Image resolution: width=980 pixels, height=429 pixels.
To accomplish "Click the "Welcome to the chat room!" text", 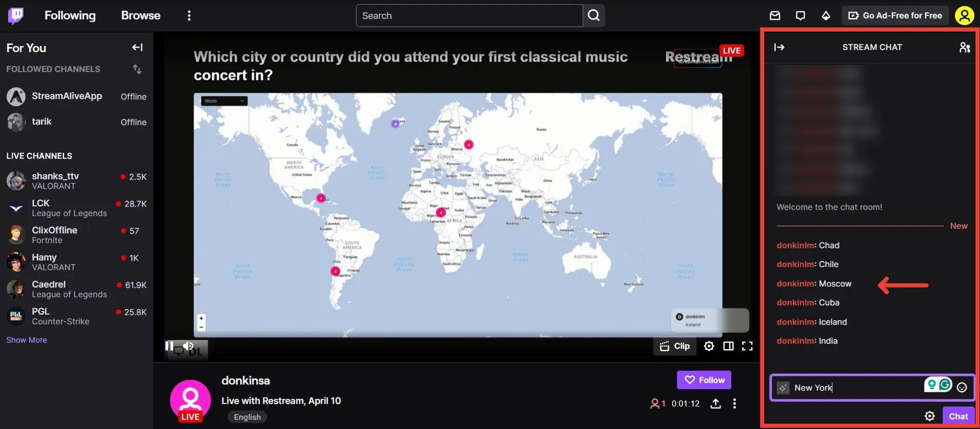I will 829,207.
